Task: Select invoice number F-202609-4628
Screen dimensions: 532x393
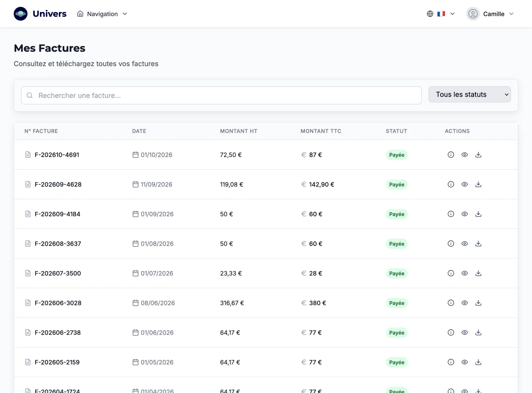Action: coord(58,184)
